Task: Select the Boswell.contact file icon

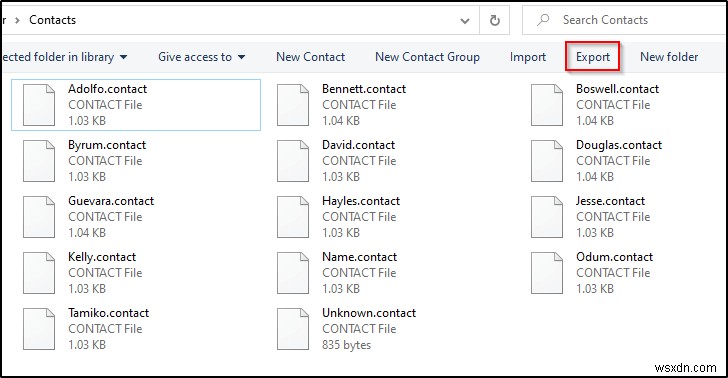Action: pyautogui.click(x=547, y=105)
